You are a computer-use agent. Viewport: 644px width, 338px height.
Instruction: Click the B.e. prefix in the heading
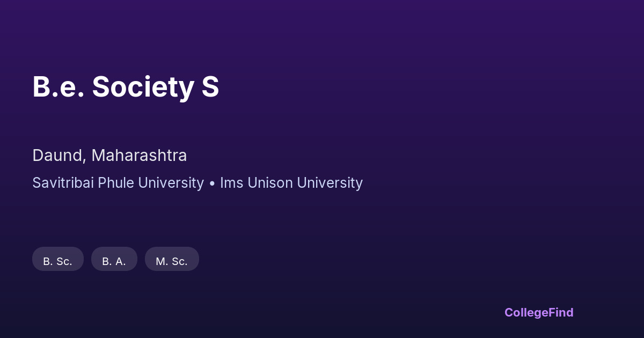pos(58,87)
